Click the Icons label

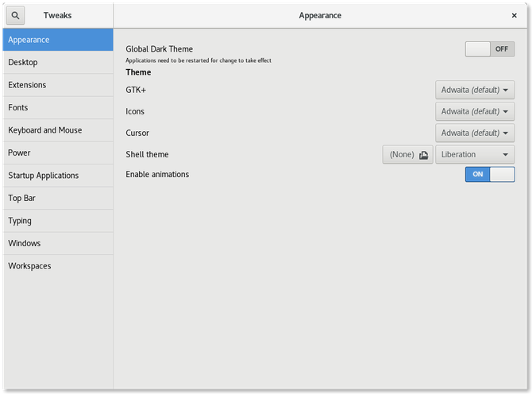(x=135, y=111)
